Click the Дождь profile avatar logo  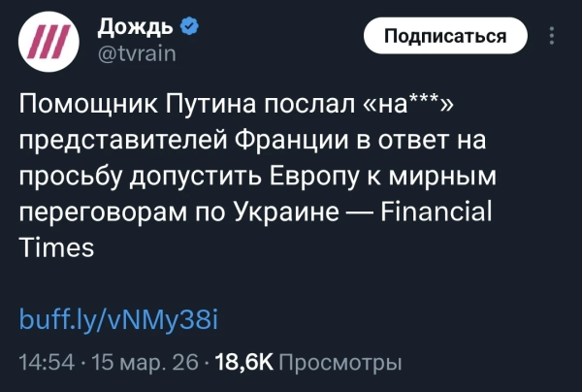point(50,45)
